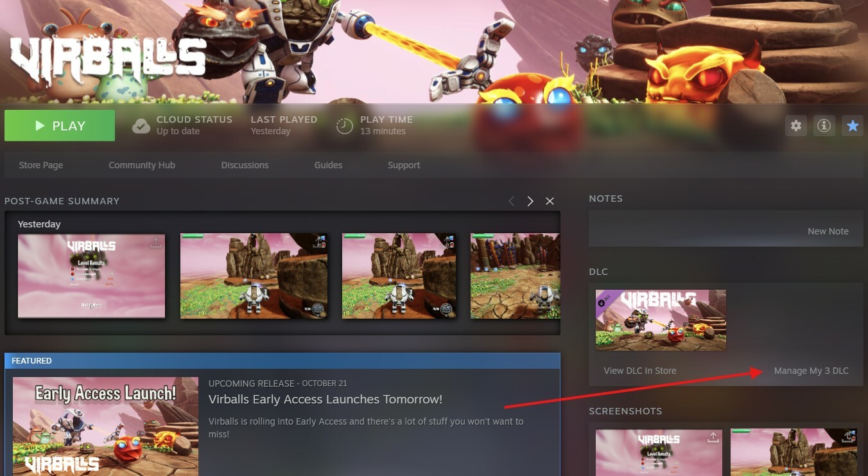This screenshot has width=868, height=476.
Task: Click Manage My 3 DLC
Action: click(x=812, y=371)
